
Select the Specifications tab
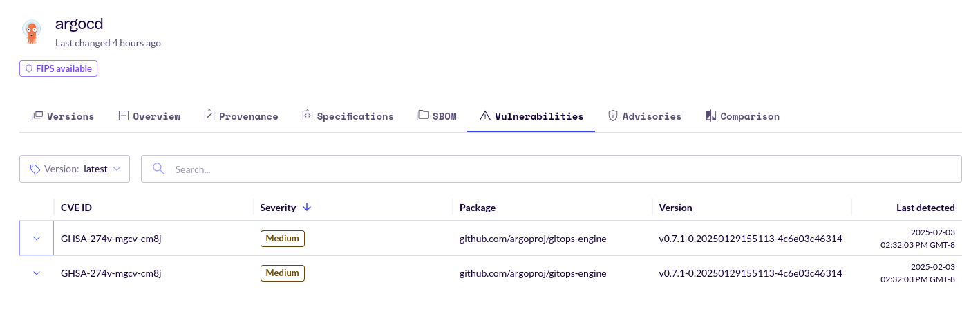click(348, 116)
